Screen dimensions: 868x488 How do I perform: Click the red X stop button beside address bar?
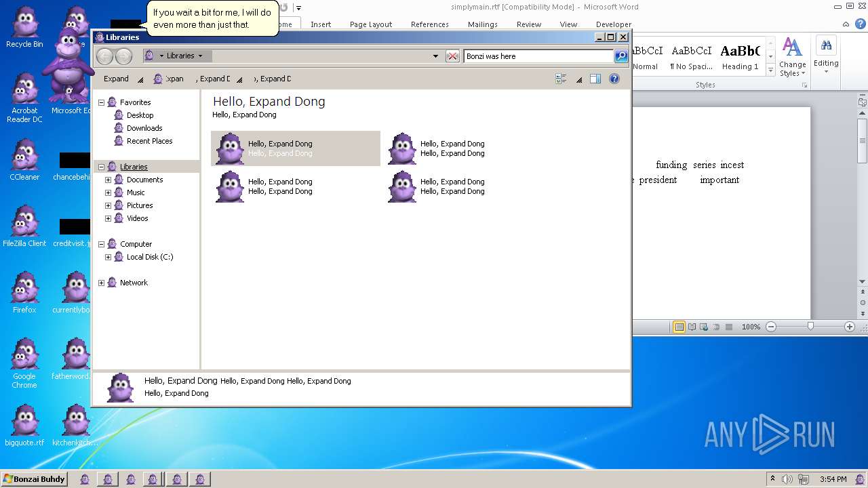(452, 56)
